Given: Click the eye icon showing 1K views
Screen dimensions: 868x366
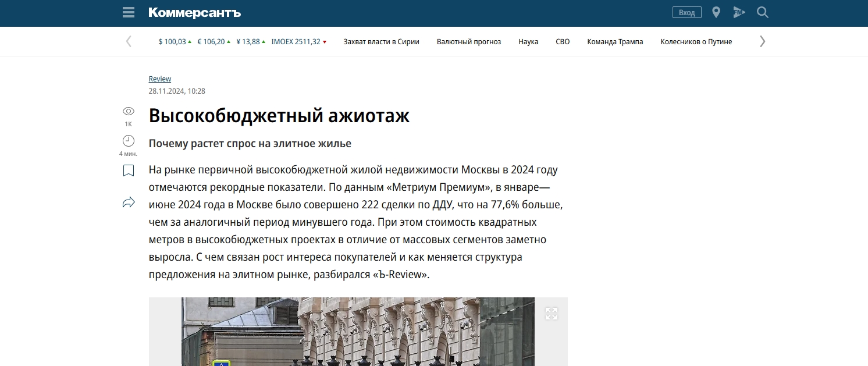Looking at the screenshot, I should [x=128, y=111].
